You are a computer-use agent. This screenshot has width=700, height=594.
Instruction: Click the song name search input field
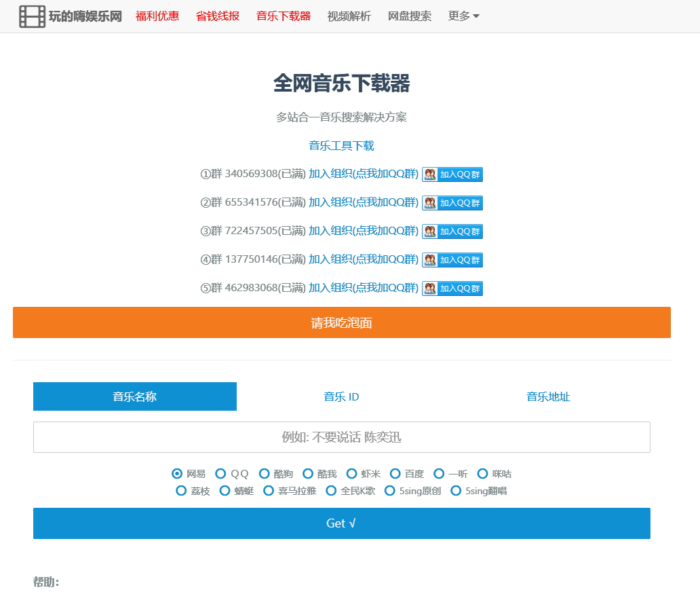coord(341,437)
